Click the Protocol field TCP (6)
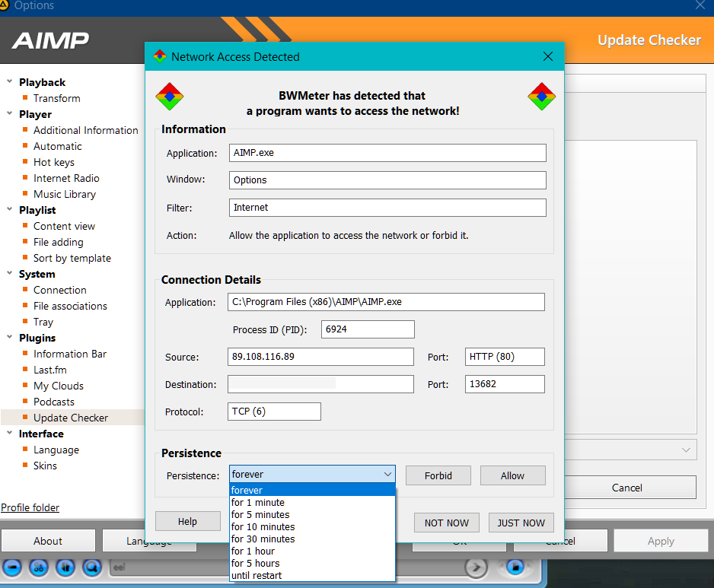The image size is (714, 588). 274,412
